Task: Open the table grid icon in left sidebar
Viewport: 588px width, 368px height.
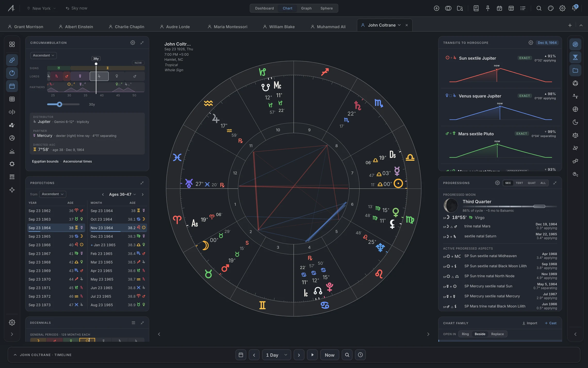Action: click(12, 99)
